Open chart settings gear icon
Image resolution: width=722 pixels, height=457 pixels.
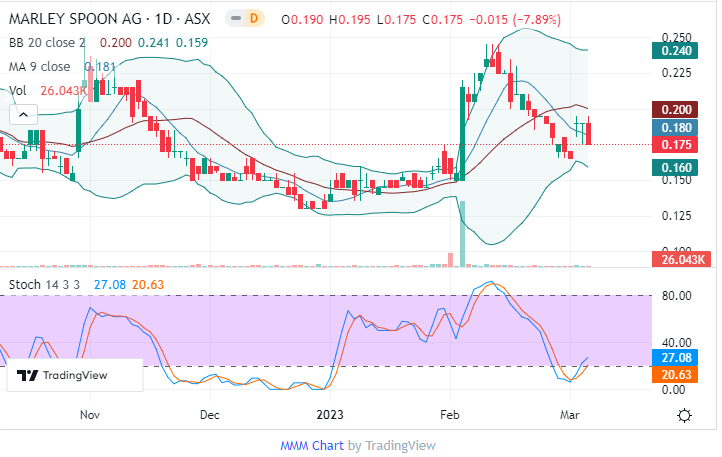pos(685,415)
